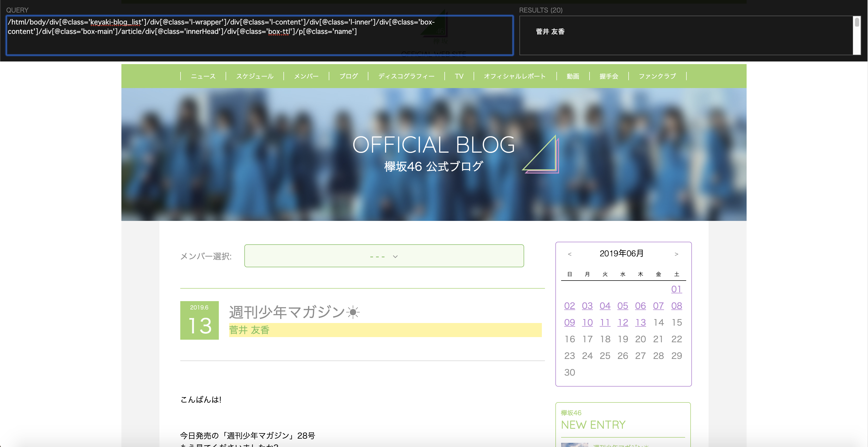Screen dimensions: 868x447
Task: Click unlinked calendar date 14
Action: (x=658, y=322)
